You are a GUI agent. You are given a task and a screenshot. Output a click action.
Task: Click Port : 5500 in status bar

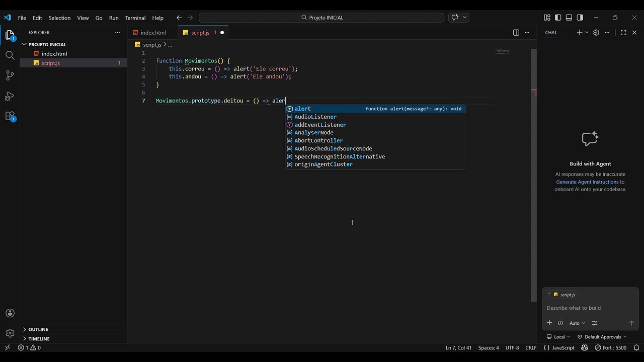click(x=611, y=348)
